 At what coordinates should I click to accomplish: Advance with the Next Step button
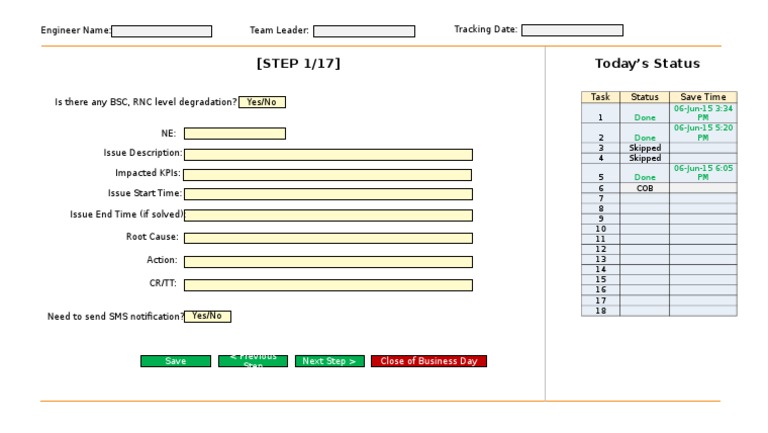330,361
